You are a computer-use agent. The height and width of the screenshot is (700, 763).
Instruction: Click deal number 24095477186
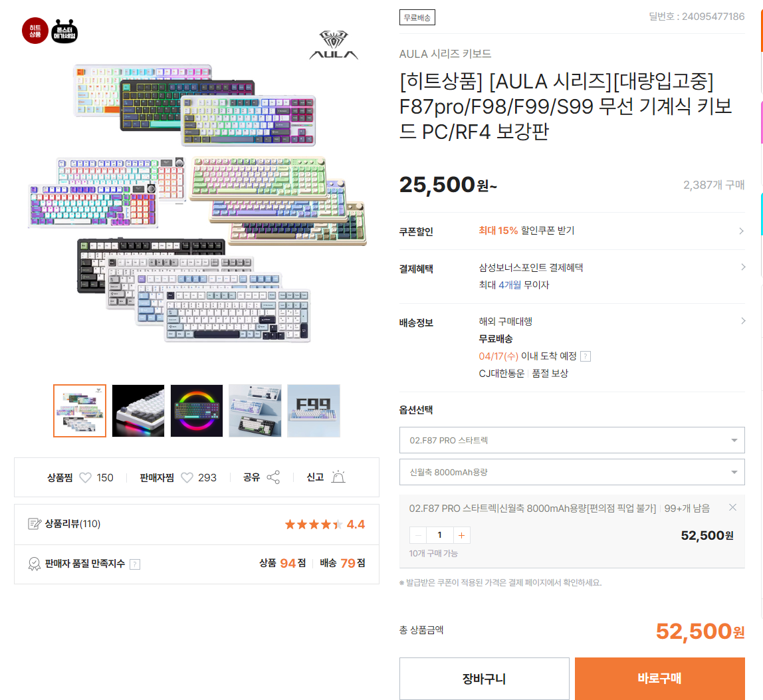(697, 17)
